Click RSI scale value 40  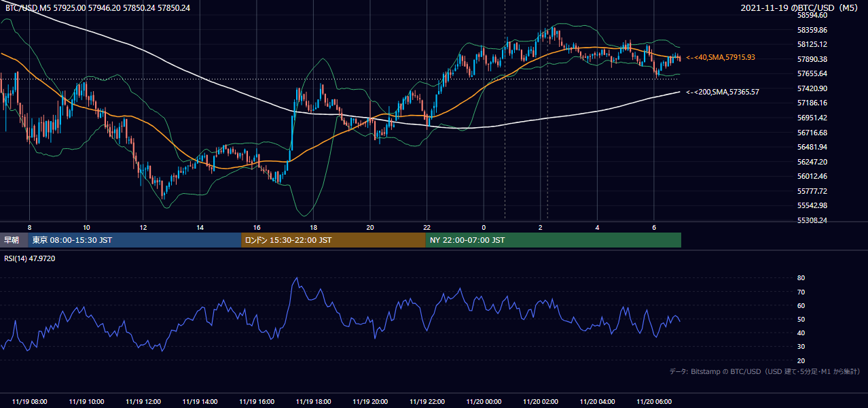801,333
